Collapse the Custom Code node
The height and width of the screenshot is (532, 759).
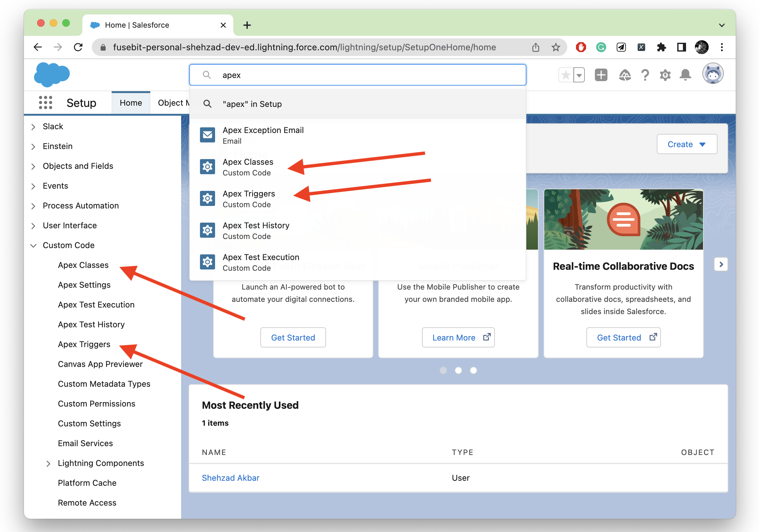pyautogui.click(x=33, y=246)
